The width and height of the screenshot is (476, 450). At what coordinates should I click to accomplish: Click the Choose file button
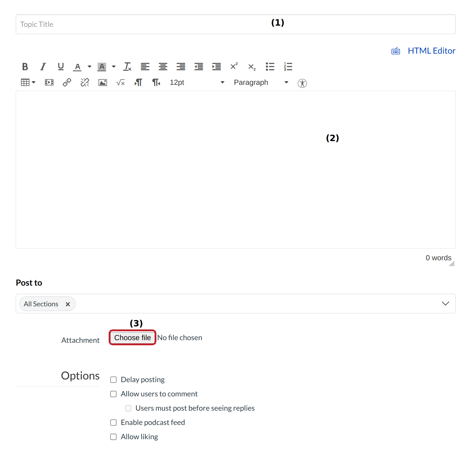(x=132, y=337)
